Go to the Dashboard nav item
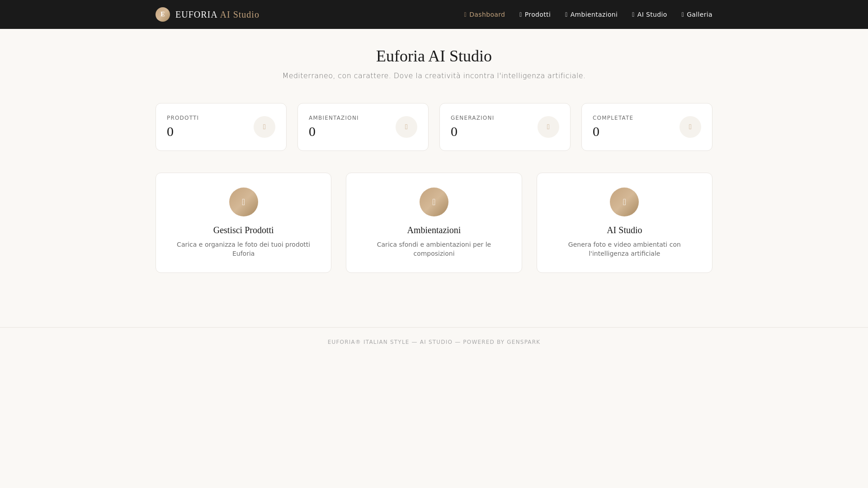868x488 pixels. (484, 14)
